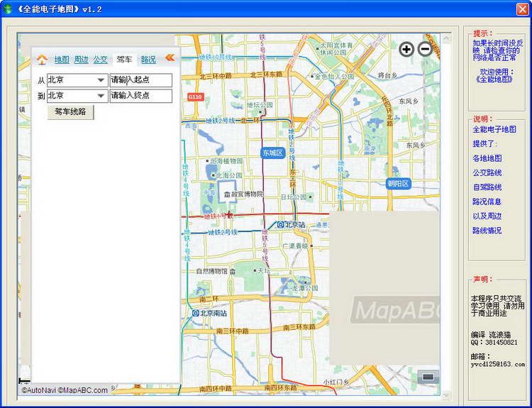This screenshot has width=532, height=408.
Task: Open the 公交 tab
Action: 101,60
